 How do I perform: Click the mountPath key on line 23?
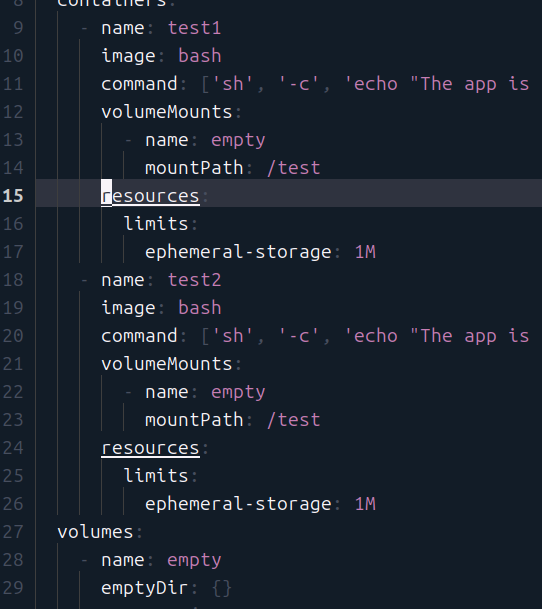(194, 420)
